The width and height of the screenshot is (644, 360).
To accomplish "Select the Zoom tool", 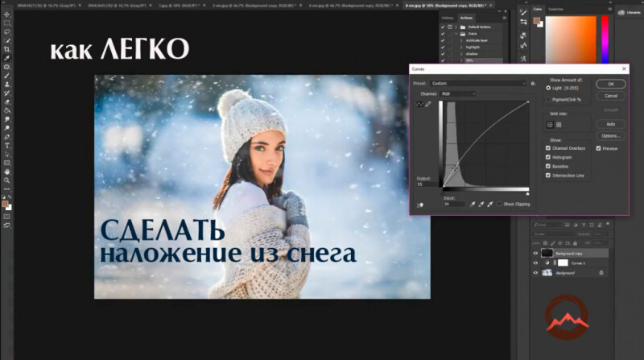I will (x=6, y=180).
